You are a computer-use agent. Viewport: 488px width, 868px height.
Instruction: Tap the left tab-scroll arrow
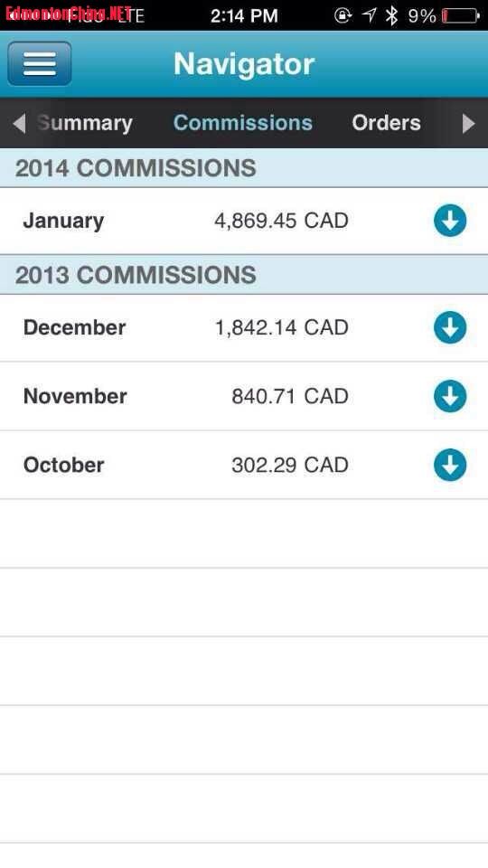click(19, 124)
